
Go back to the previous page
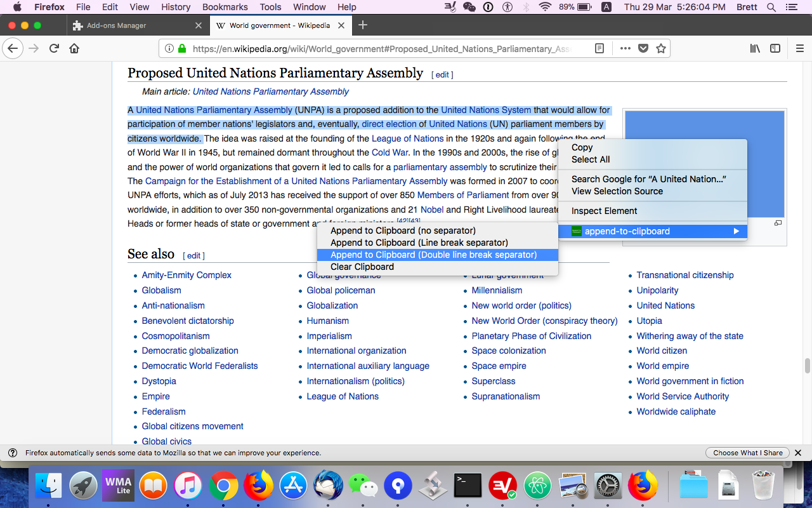(x=13, y=48)
